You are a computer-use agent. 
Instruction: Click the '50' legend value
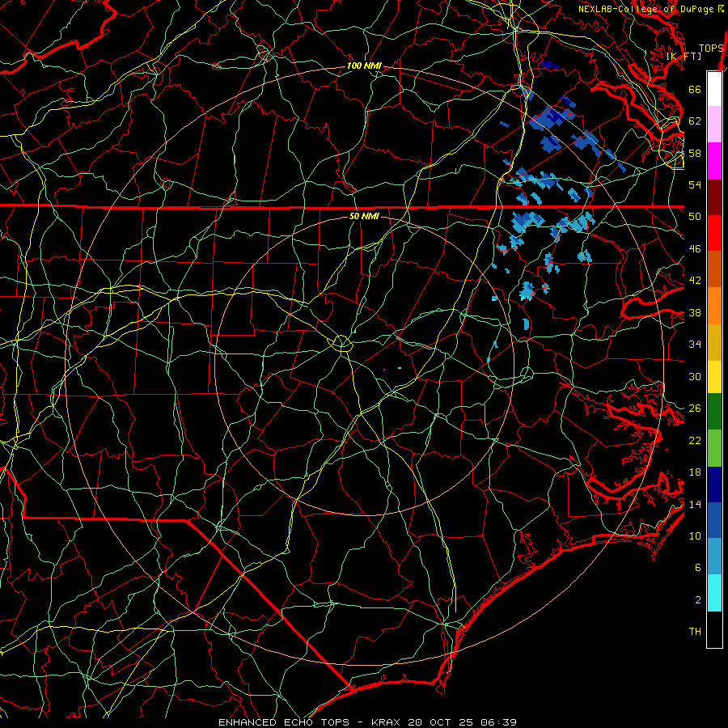695,216
